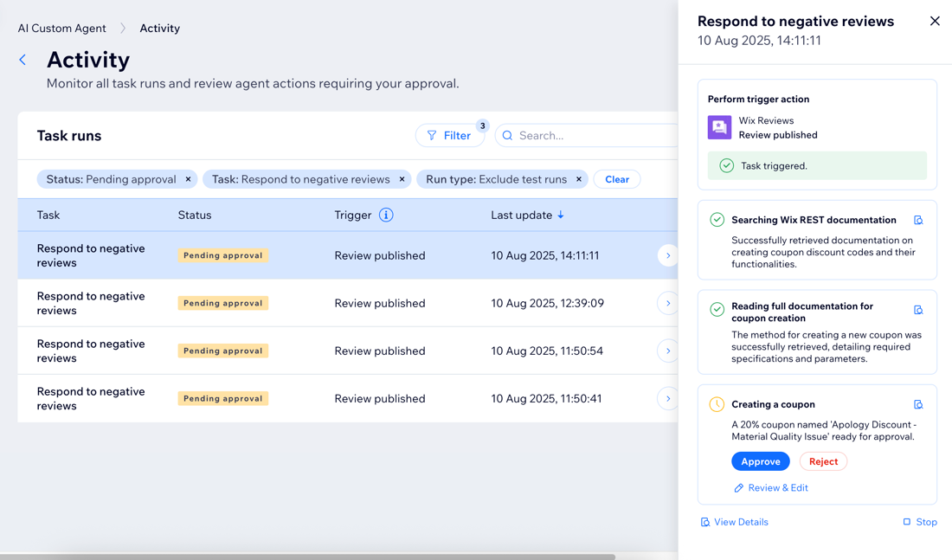Image resolution: width=952 pixels, height=560 pixels.
Task: Expand the 12:39:09 task run row
Action: 667,303
